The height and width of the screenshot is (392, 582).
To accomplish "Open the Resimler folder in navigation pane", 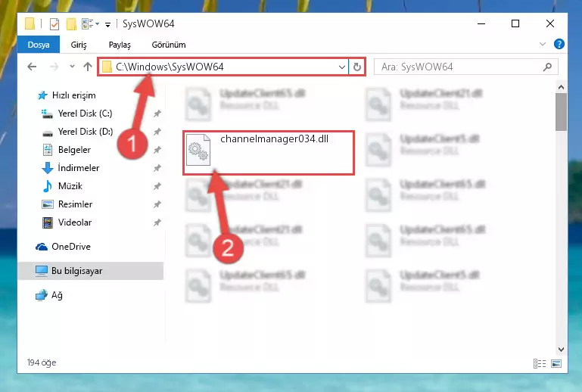I will [x=76, y=204].
